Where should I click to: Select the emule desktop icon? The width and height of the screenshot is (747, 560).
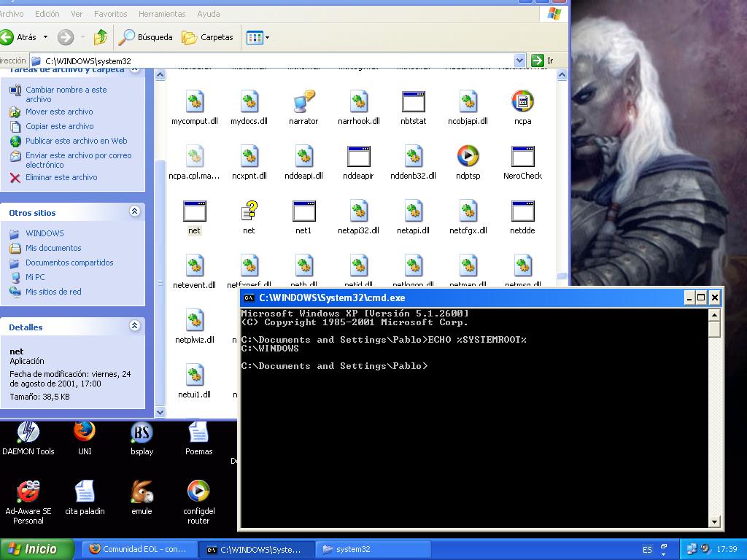click(x=142, y=491)
